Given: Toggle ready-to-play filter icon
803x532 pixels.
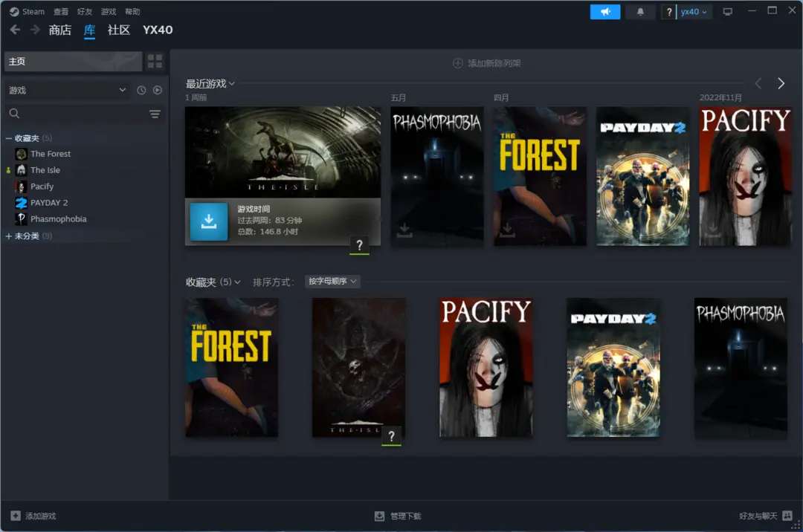Looking at the screenshot, I should click(x=157, y=90).
